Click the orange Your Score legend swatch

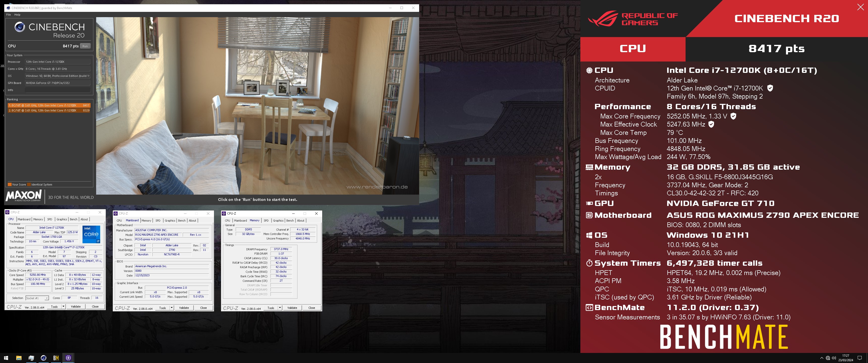10,185
